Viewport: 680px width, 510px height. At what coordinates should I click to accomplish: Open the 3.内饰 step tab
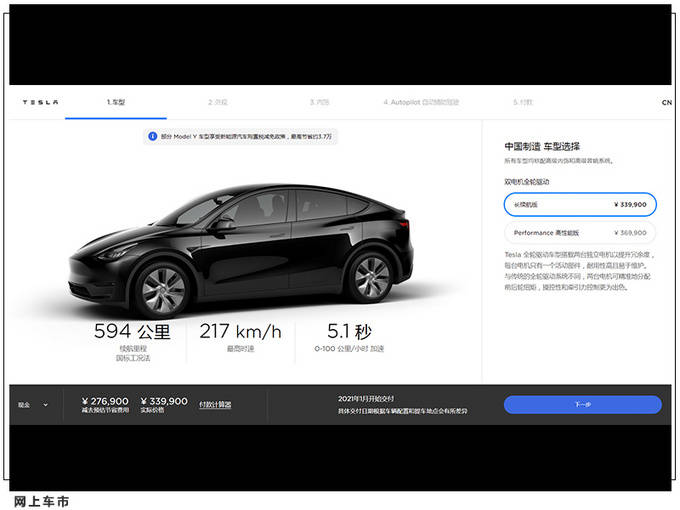pos(320,102)
